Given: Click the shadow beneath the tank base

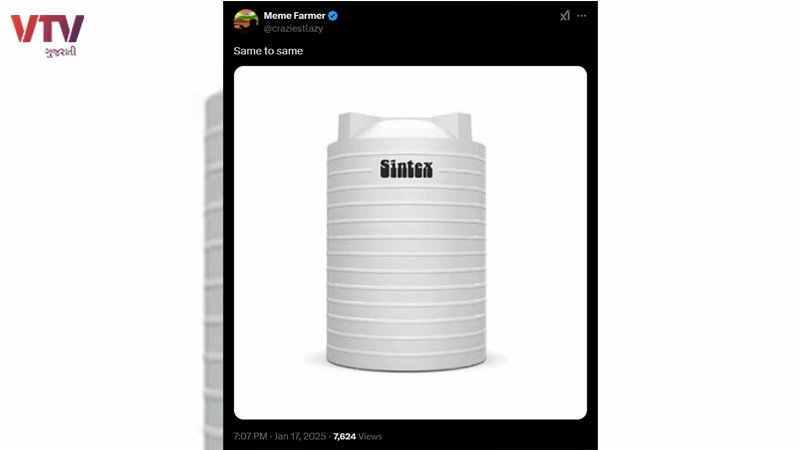Looking at the screenshot, I should click(406, 365).
